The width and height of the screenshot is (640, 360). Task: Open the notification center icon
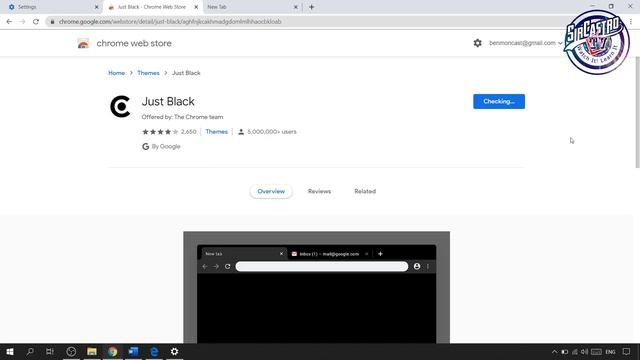click(627, 351)
